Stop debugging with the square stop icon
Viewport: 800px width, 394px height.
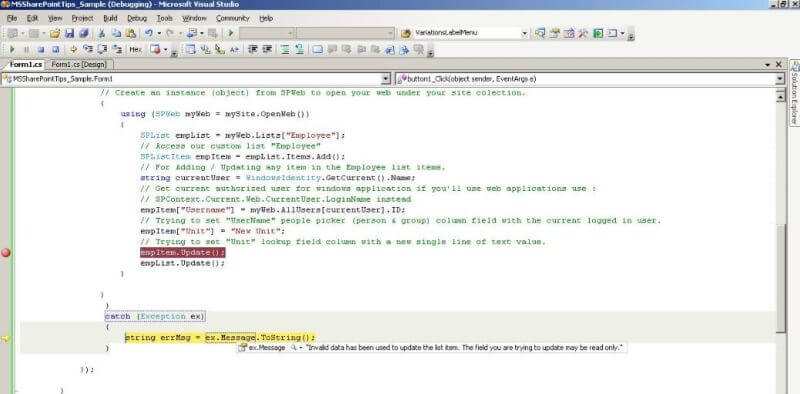41,50
